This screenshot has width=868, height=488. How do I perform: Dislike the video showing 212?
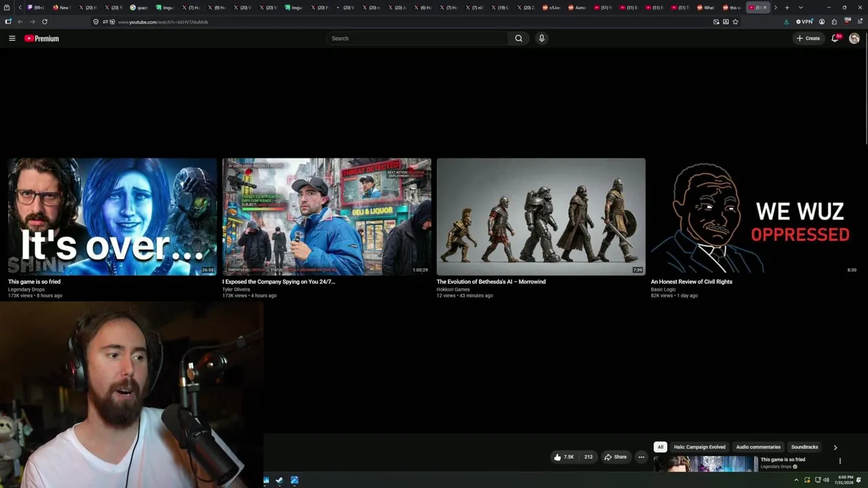click(x=588, y=457)
